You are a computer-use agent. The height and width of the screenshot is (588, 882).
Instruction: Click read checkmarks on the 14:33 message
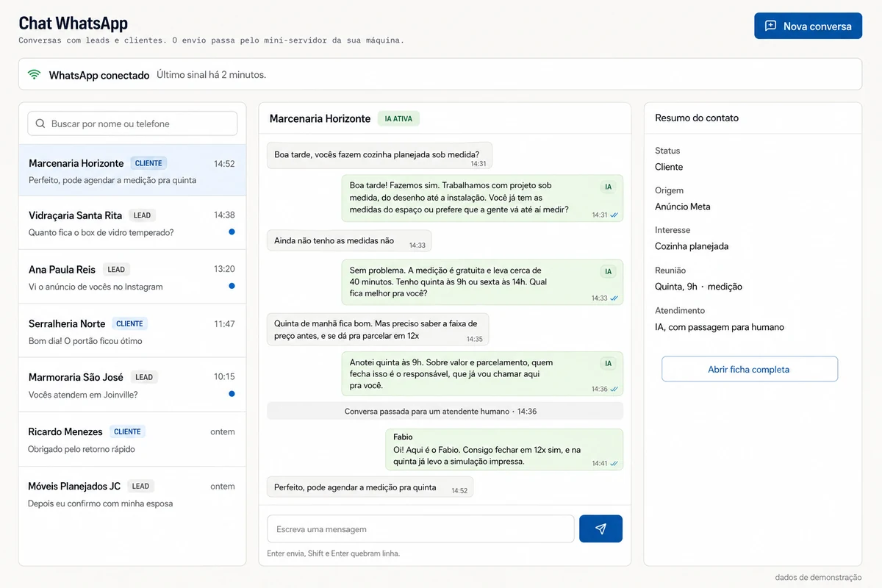click(614, 298)
